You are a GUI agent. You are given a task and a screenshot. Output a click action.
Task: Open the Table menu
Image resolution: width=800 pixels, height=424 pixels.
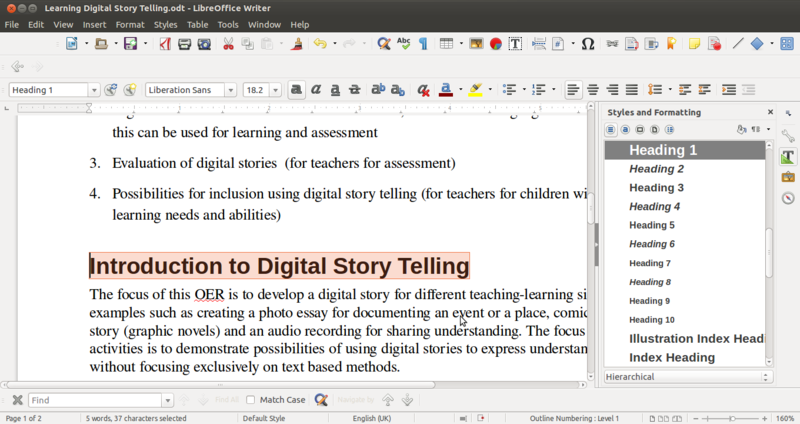(197, 24)
